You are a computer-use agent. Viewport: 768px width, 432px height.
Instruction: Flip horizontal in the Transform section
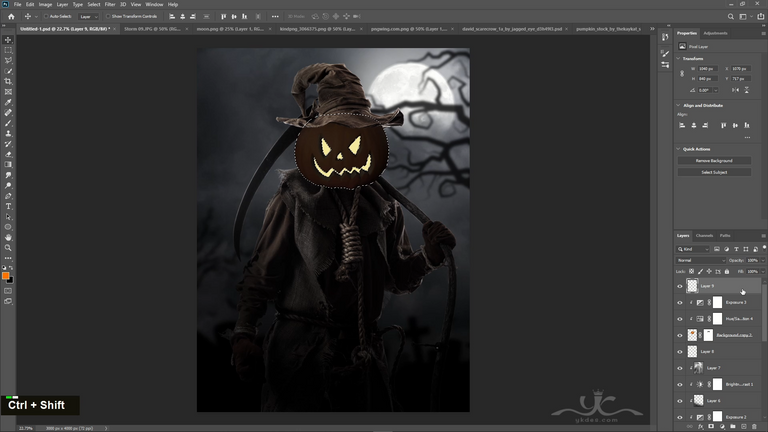pyautogui.click(x=735, y=90)
